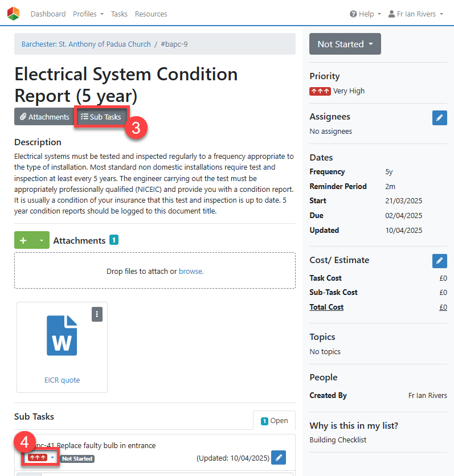Open the Fr Ian Rivers user menu

415,14
